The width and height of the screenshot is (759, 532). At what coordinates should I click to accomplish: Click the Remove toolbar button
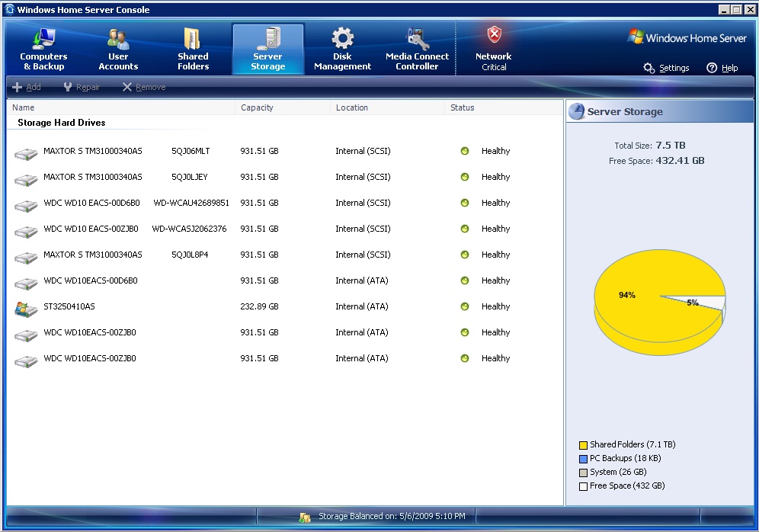click(144, 87)
